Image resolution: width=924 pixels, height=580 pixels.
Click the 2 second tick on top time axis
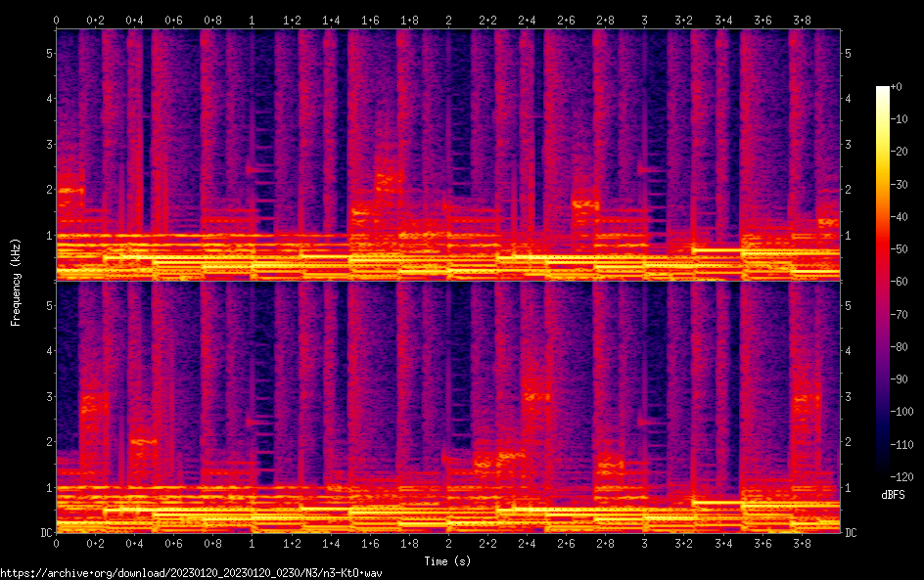tap(448, 20)
